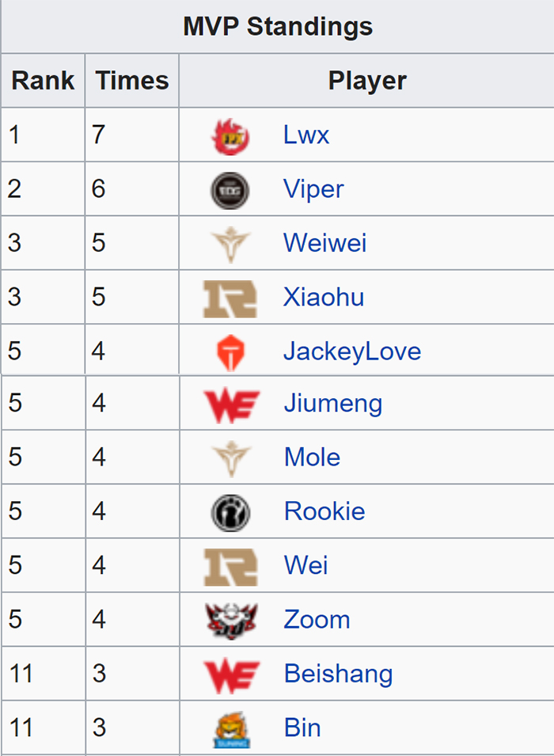Open the Viper player link
This screenshot has height=756, width=554.
(x=313, y=189)
